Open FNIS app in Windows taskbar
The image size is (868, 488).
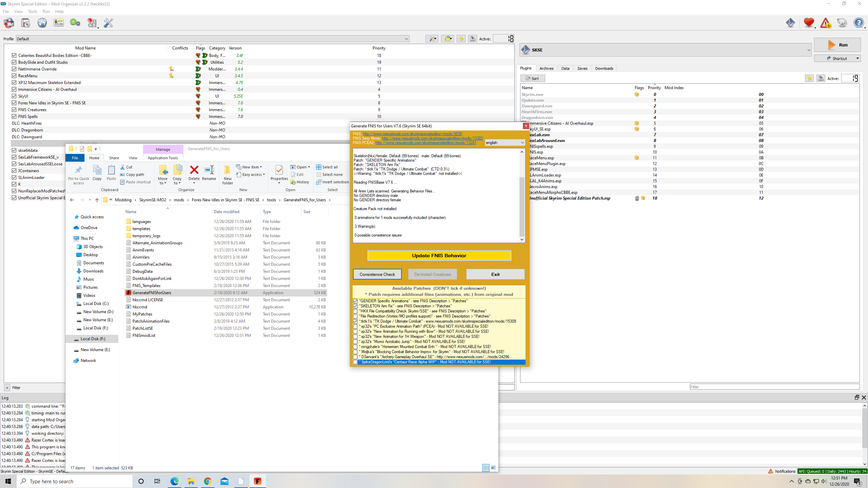point(258,481)
